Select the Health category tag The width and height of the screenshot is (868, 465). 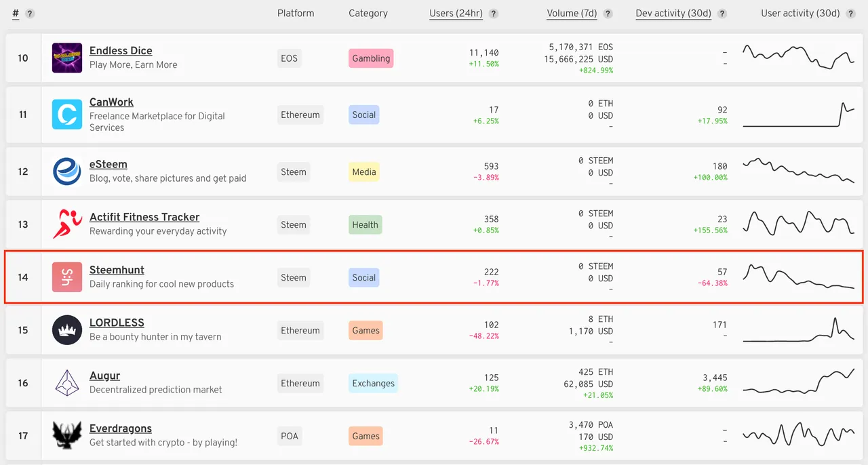(x=366, y=225)
